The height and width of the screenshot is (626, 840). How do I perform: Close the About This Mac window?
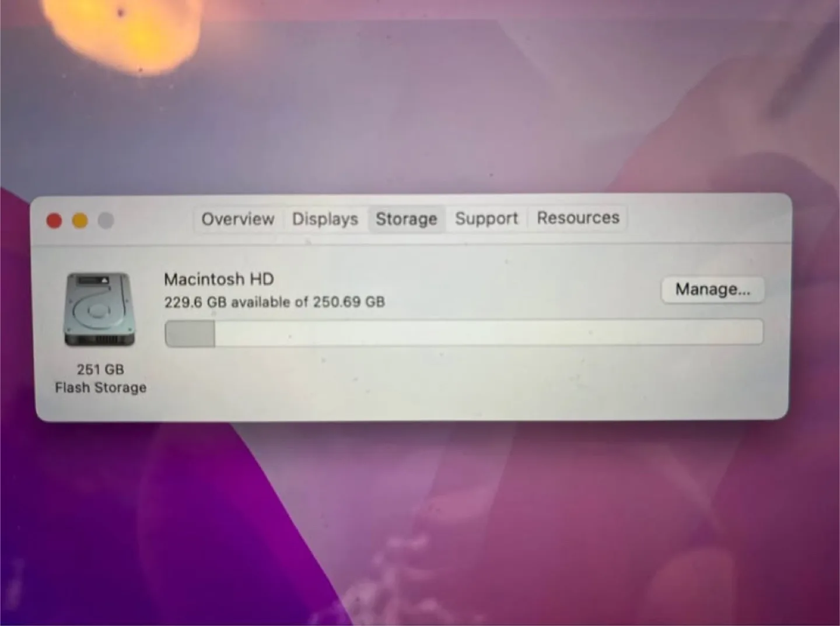coord(54,220)
